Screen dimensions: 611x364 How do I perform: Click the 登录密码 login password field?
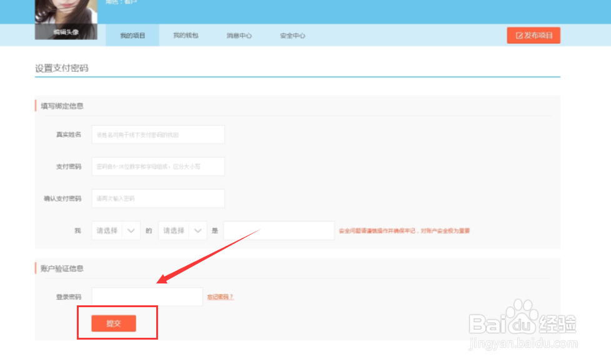[146, 296]
